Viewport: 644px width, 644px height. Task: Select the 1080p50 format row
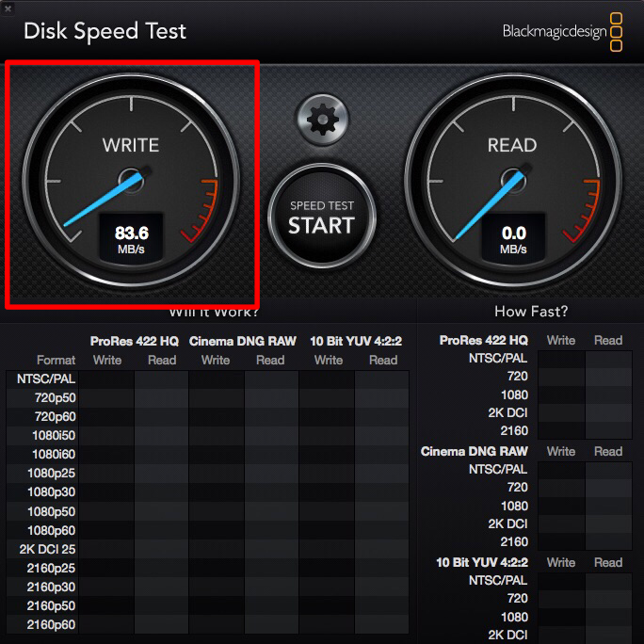(207, 512)
